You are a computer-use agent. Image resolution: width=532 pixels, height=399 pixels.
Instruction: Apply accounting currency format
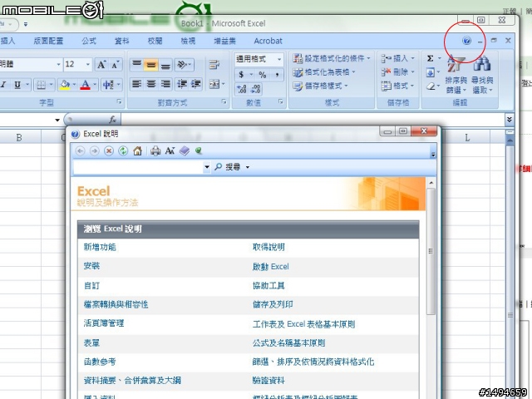point(241,74)
